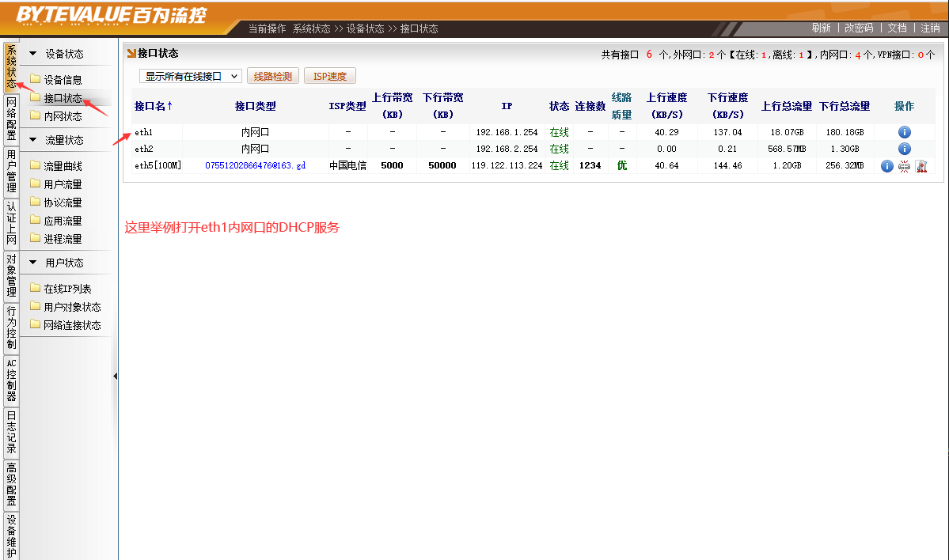Open the info icon for eth5

pos(886,166)
